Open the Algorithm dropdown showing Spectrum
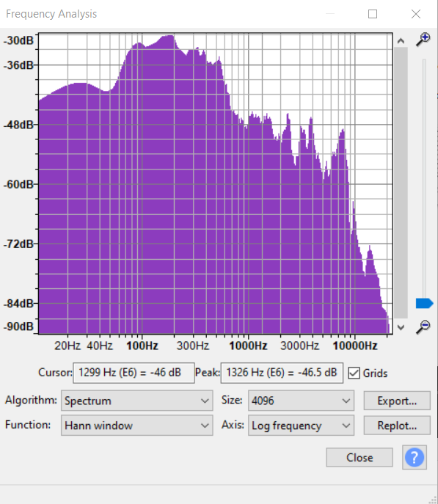The image size is (438, 504). pos(137,401)
